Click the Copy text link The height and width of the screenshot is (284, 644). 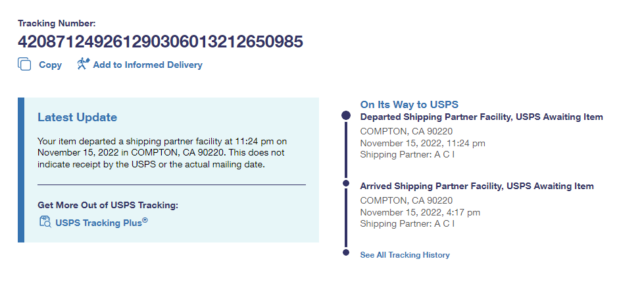[50, 65]
